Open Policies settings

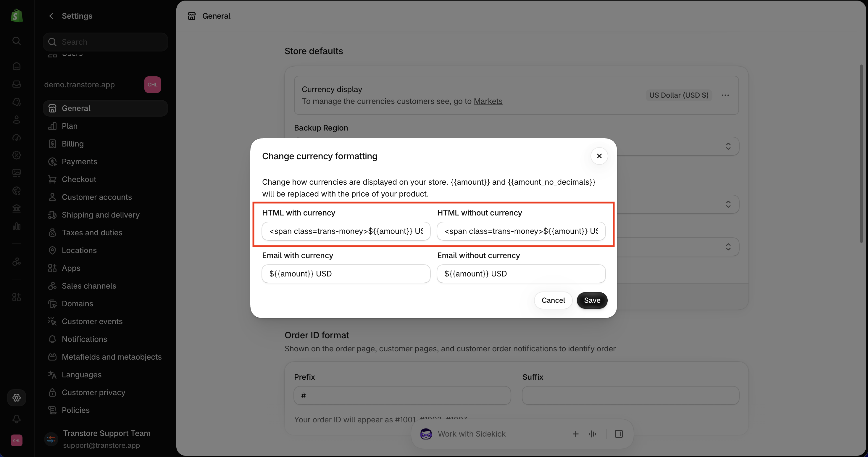(x=105, y=410)
